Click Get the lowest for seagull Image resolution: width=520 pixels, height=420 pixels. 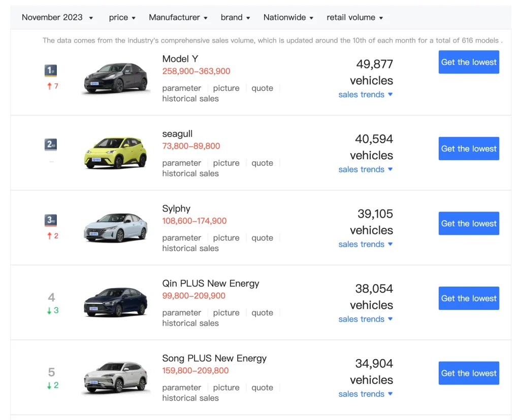pos(468,149)
